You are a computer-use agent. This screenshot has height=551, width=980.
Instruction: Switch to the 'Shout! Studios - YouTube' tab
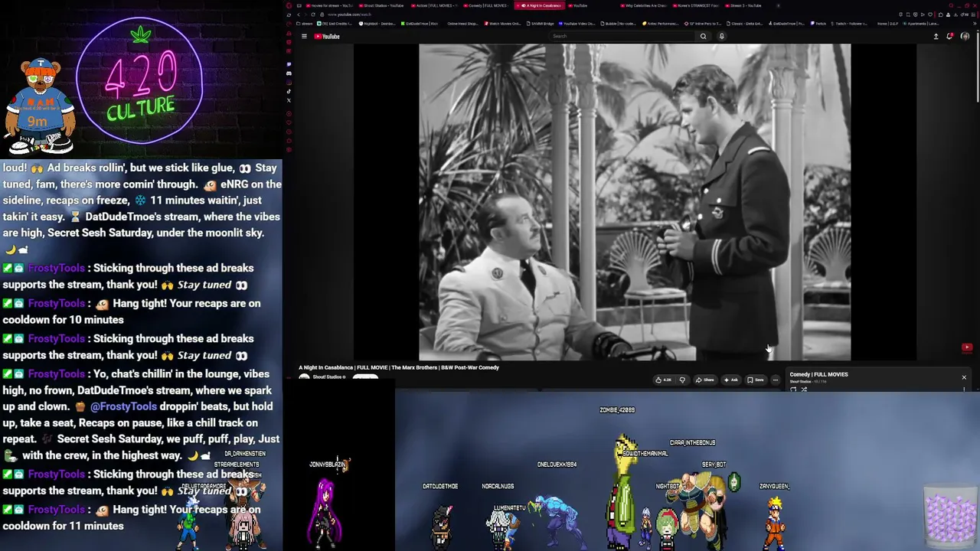381,5
